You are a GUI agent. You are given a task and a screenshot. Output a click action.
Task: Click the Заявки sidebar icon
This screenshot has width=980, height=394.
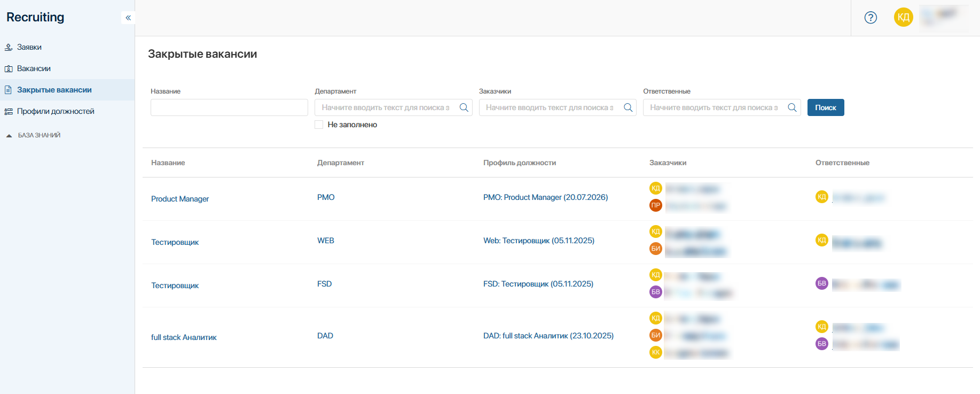click(x=9, y=47)
